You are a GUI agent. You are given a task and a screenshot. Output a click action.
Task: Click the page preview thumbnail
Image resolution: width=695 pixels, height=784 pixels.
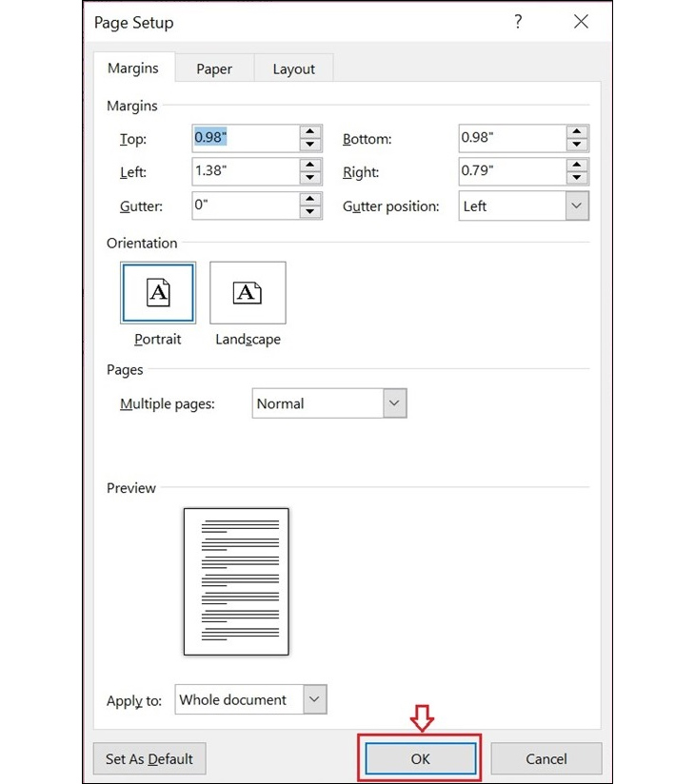click(236, 581)
